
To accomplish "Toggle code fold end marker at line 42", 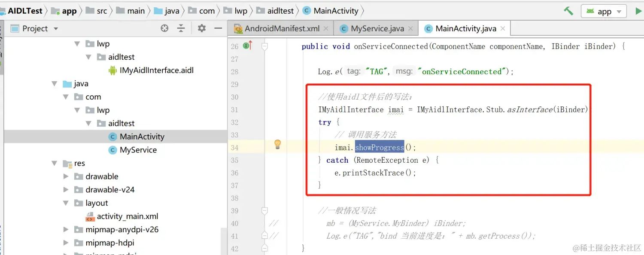I will [265, 248].
